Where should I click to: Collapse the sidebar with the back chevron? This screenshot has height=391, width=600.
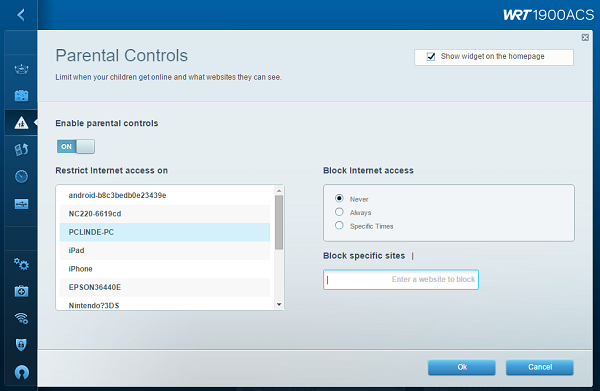21,15
